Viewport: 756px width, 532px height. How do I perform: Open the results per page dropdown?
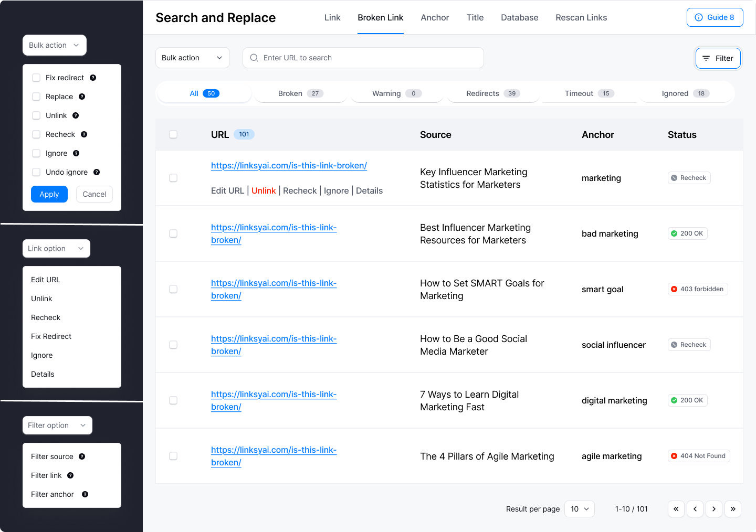pos(580,509)
